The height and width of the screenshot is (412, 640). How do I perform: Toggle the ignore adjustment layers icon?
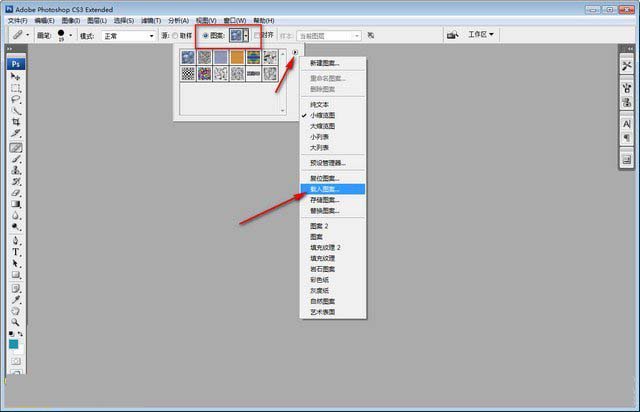(371, 36)
